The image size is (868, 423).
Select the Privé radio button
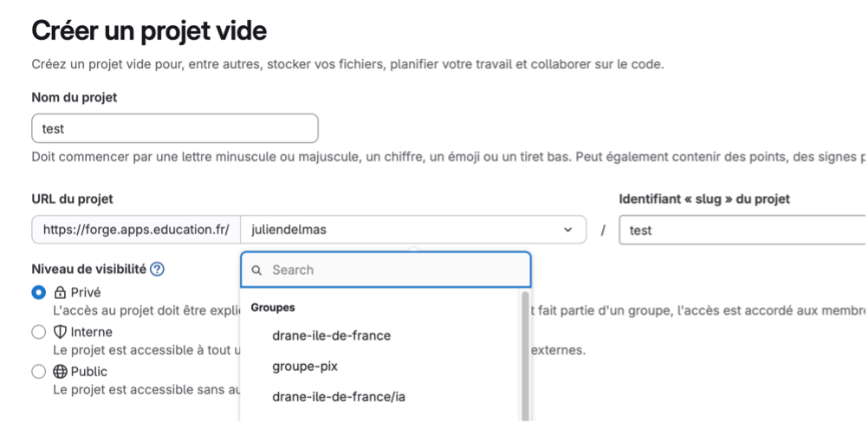[x=39, y=292]
